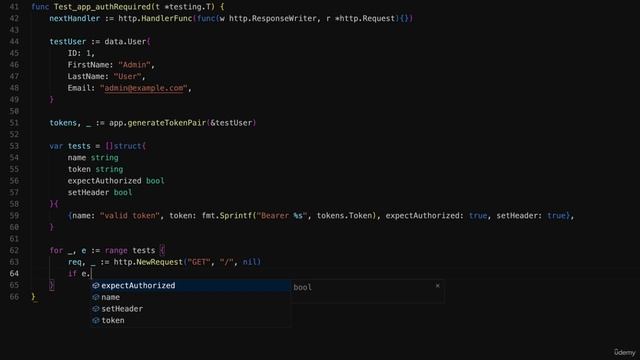Place cursor after 'if e.' on line 64
The height and width of the screenshot is (360, 640).
pos(91,273)
